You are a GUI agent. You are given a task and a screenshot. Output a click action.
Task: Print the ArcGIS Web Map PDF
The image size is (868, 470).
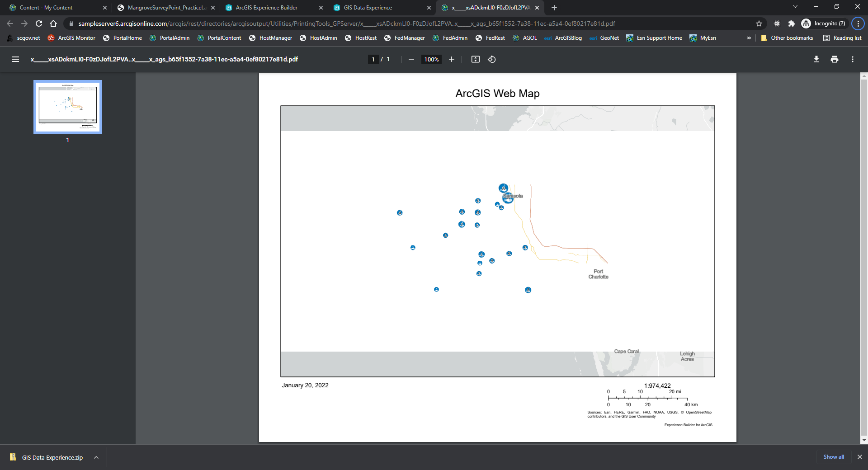[x=834, y=59]
